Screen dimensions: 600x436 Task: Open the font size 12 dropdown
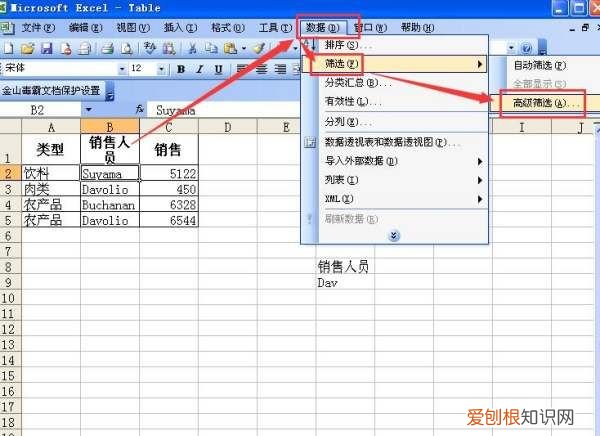pos(161,69)
